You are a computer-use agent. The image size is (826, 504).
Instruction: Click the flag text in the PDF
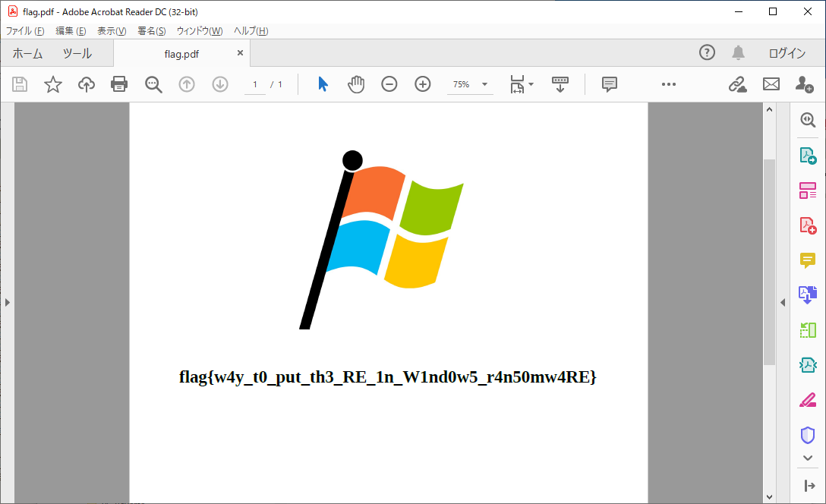[x=388, y=377]
